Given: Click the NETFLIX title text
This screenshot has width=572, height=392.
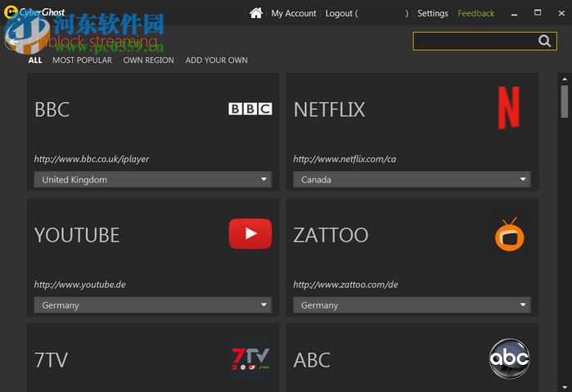Looking at the screenshot, I should pyautogui.click(x=329, y=110).
